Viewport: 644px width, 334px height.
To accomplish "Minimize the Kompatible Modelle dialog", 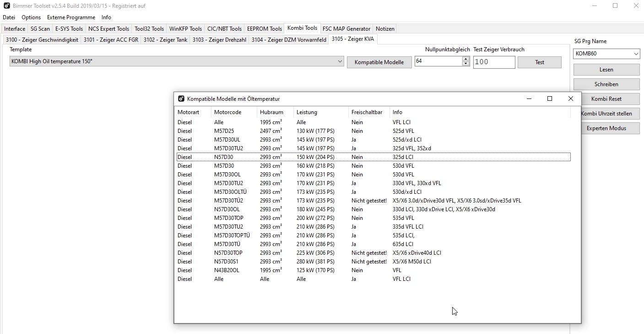I will pos(529,99).
